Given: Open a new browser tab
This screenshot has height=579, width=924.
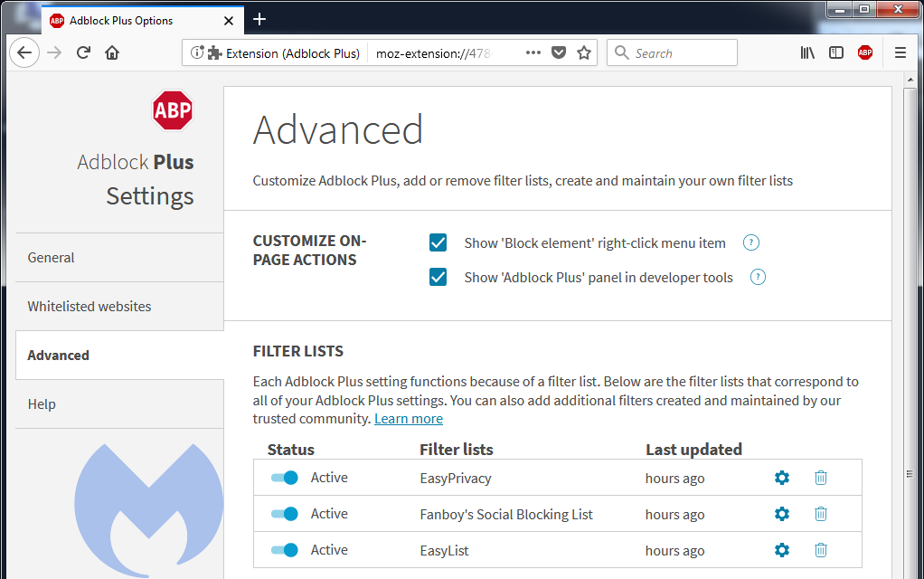Looking at the screenshot, I should point(259,20).
